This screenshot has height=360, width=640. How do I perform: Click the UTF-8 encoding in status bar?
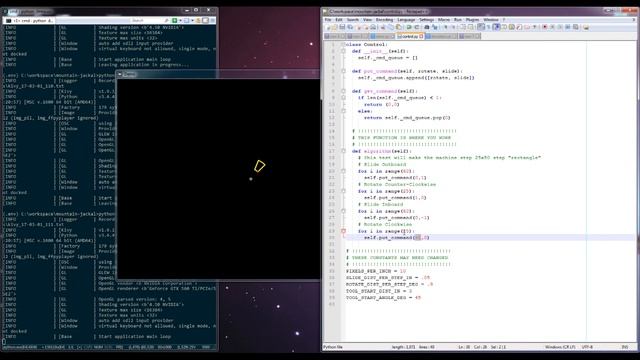587,347
